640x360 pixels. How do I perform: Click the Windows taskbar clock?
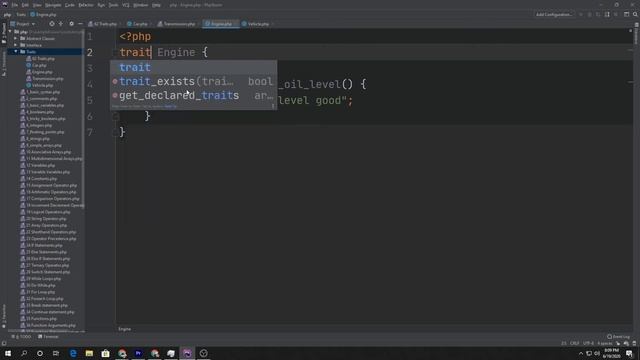(611, 353)
